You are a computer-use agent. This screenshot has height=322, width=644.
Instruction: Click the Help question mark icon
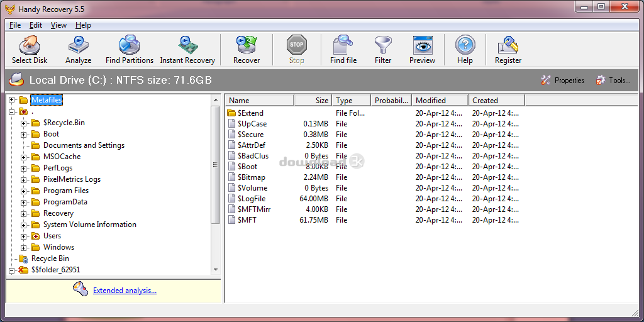(465, 45)
